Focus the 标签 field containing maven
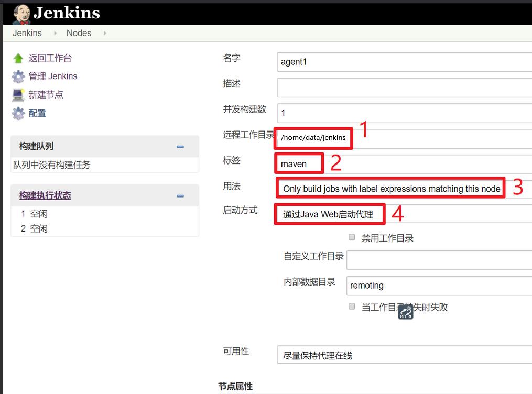The height and width of the screenshot is (394, 532). coord(405,164)
